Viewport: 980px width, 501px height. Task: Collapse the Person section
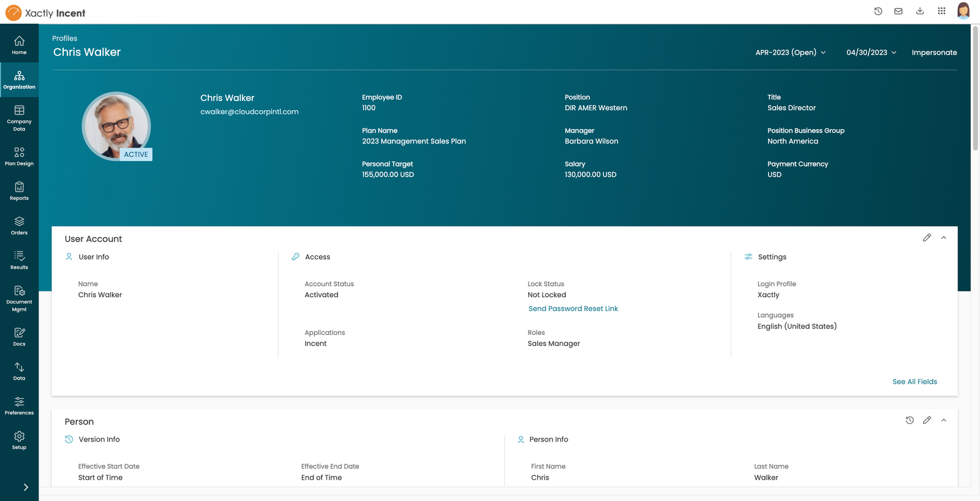[x=944, y=420]
